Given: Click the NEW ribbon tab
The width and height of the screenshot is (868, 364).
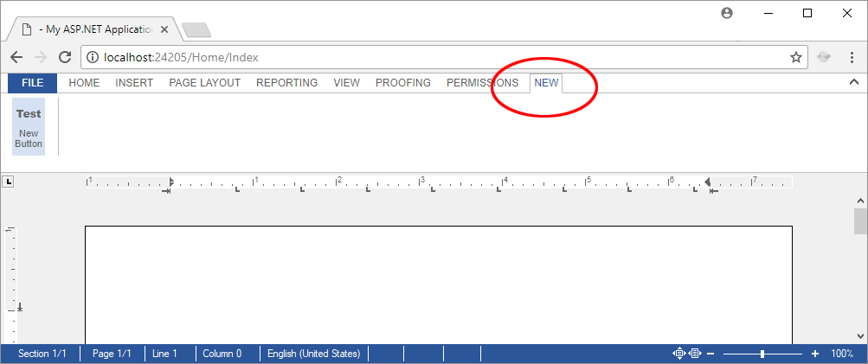Looking at the screenshot, I should pos(546,83).
